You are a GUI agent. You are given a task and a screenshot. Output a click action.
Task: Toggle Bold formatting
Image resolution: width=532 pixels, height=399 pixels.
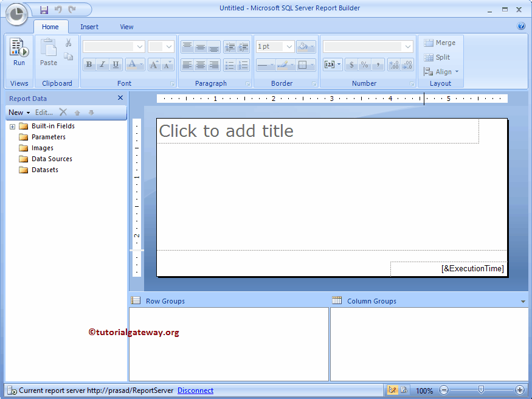[x=89, y=64]
